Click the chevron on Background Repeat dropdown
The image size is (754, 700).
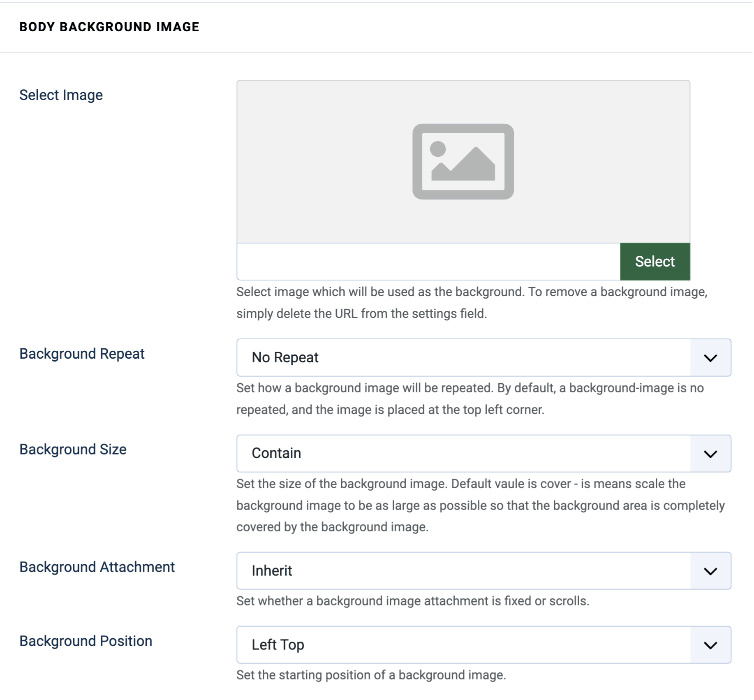click(x=710, y=357)
